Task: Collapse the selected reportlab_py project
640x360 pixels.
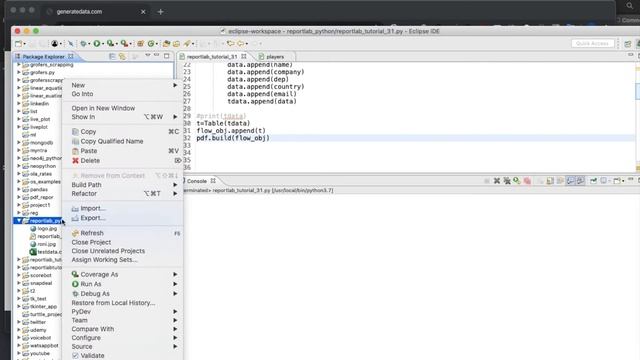Action: coord(19,221)
